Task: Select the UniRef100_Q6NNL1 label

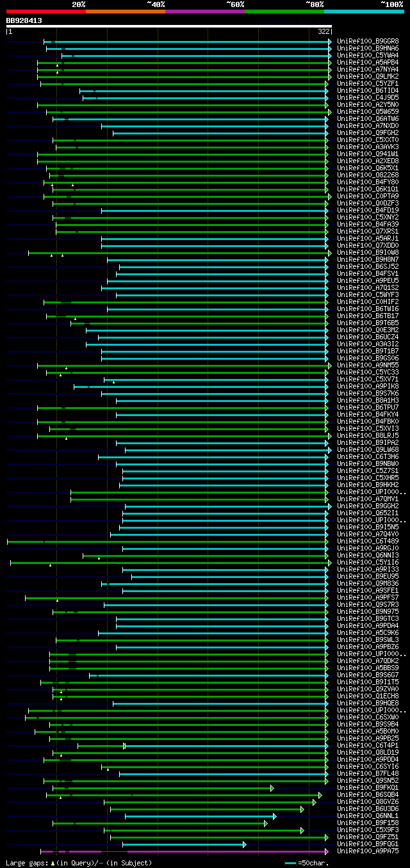Action: click(368, 816)
